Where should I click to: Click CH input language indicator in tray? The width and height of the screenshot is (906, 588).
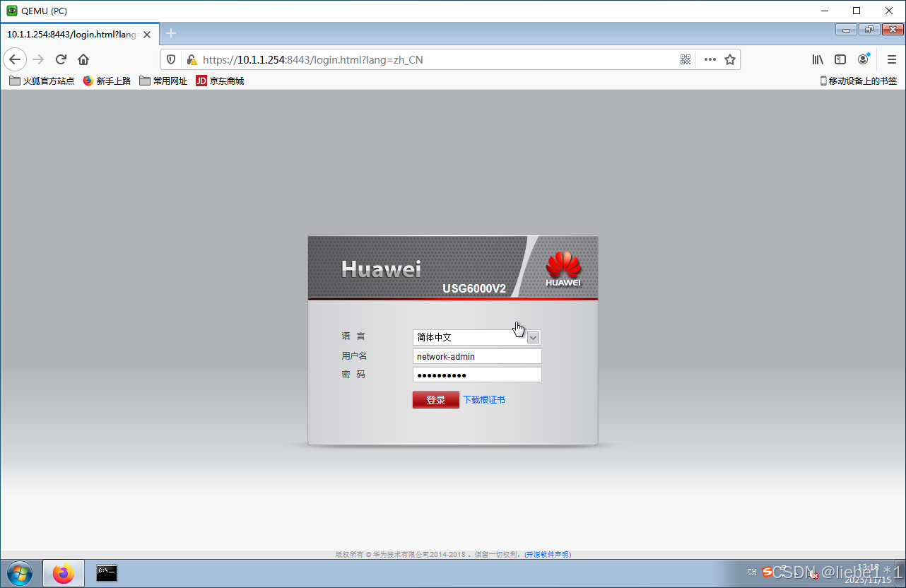pos(751,572)
